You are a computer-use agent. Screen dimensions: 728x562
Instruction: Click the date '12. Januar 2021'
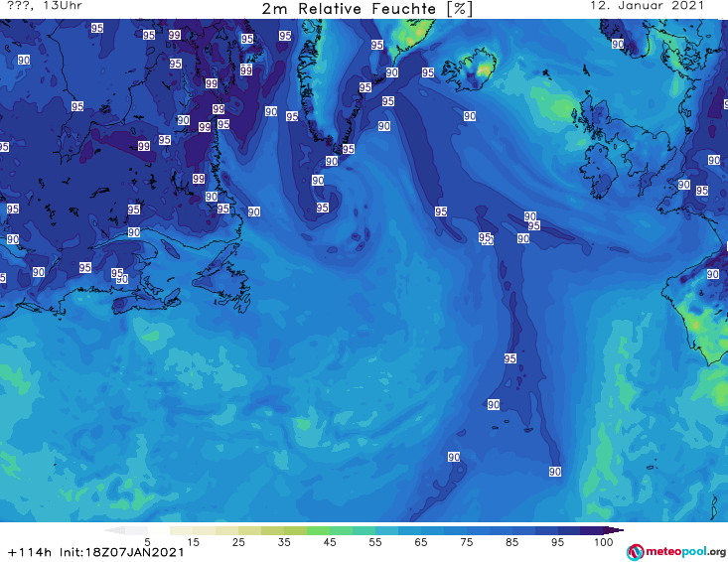tap(647, 6)
